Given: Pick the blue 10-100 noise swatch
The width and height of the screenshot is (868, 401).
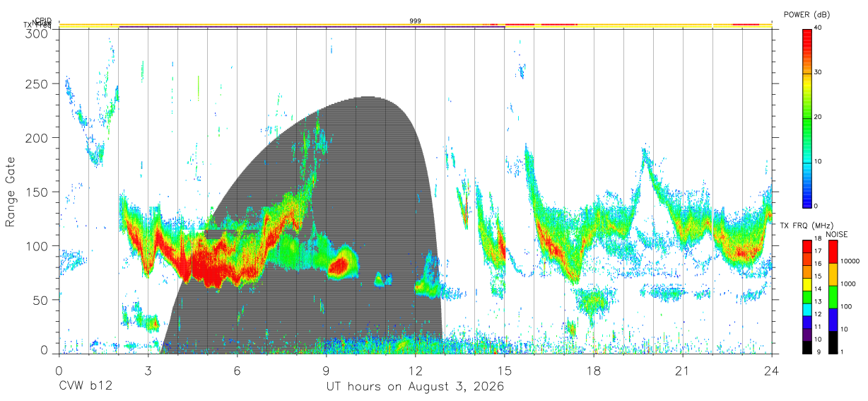Looking at the screenshot, I should coord(833,320).
